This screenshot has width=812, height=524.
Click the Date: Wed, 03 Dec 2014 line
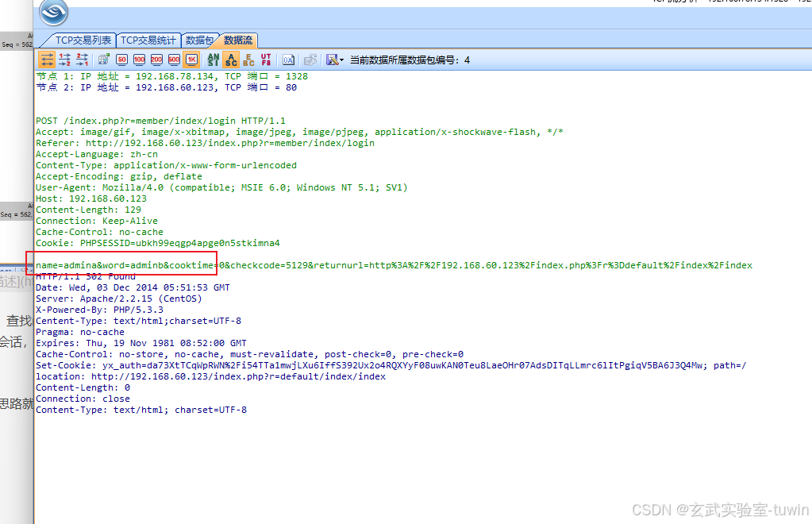pos(133,287)
